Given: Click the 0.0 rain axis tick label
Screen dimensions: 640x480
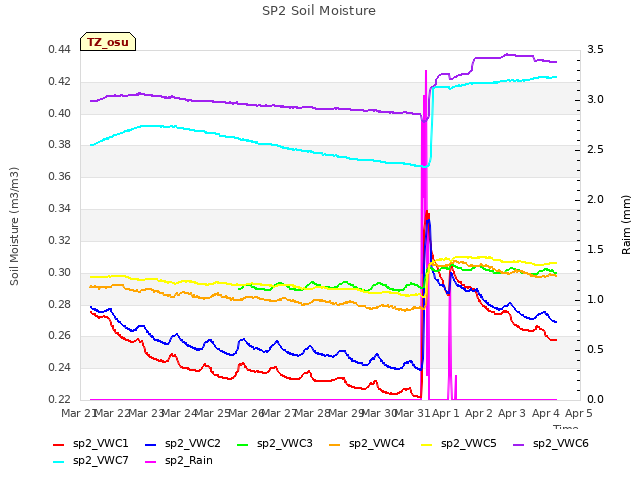Looking at the screenshot, I should click(595, 400).
